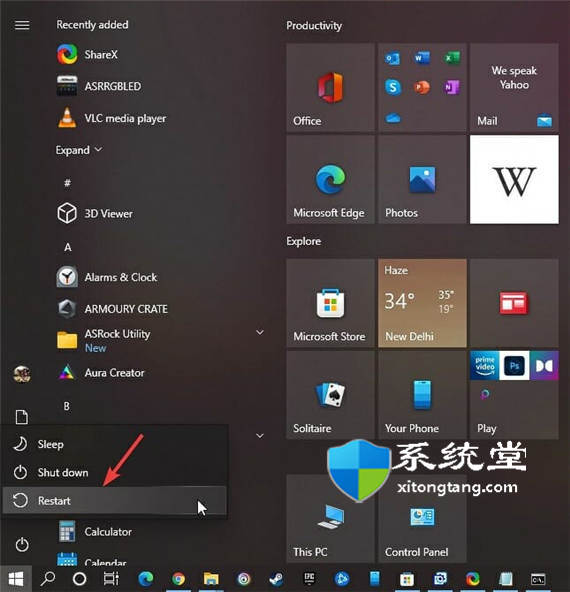Image resolution: width=570 pixels, height=592 pixels.
Task: Open Excel icon in Office apps tile
Action: click(x=451, y=58)
